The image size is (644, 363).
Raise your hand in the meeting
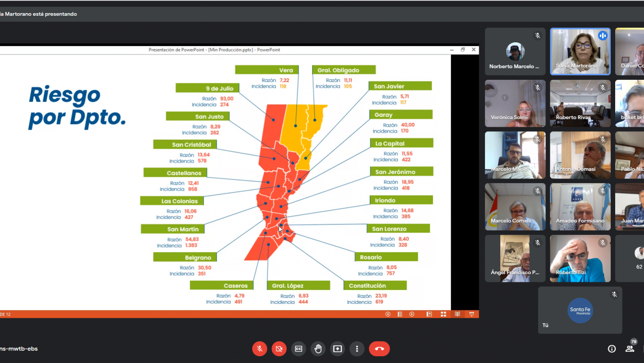[318, 349]
